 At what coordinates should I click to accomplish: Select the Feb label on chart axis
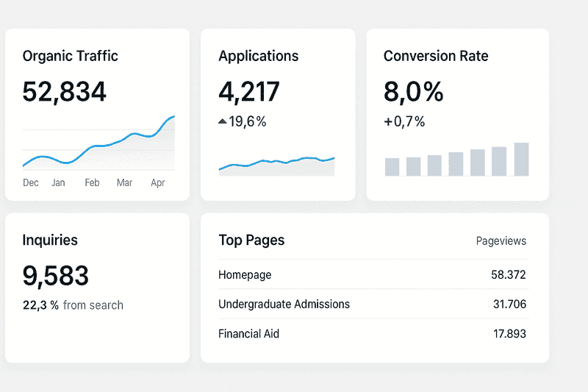coord(92,182)
